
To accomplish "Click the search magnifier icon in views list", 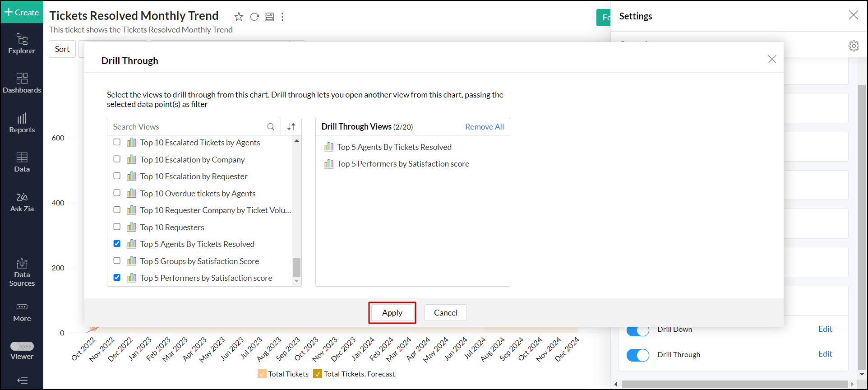I will pos(271,127).
